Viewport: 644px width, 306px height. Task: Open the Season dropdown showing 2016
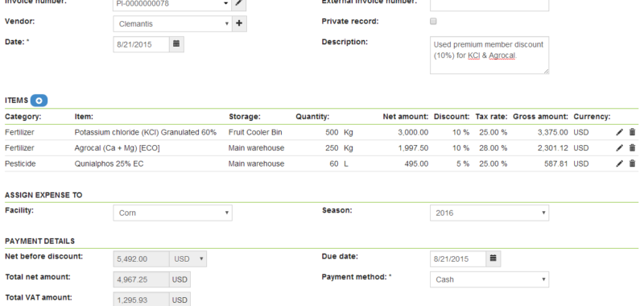point(489,213)
